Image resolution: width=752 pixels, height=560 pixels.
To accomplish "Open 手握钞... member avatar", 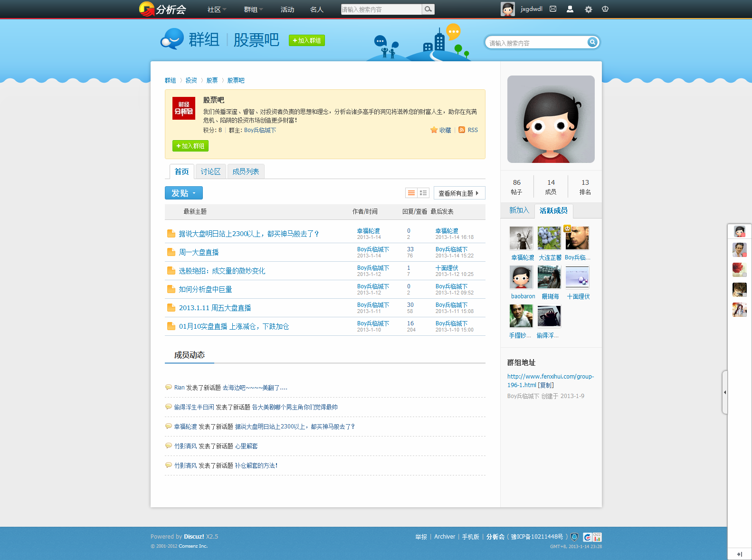I will pyautogui.click(x=521, y=316).
